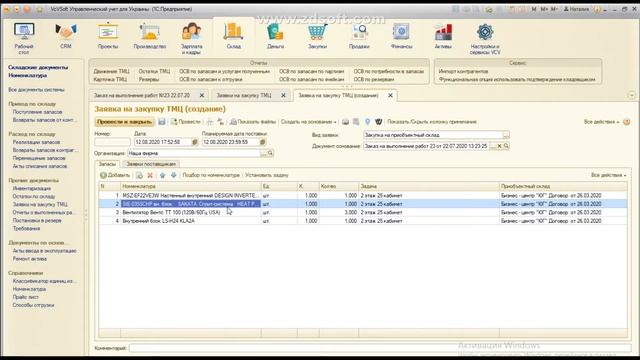Open Инвентаризация in sidebar
This screenshot has height=360, width=640.
(32, 188)
